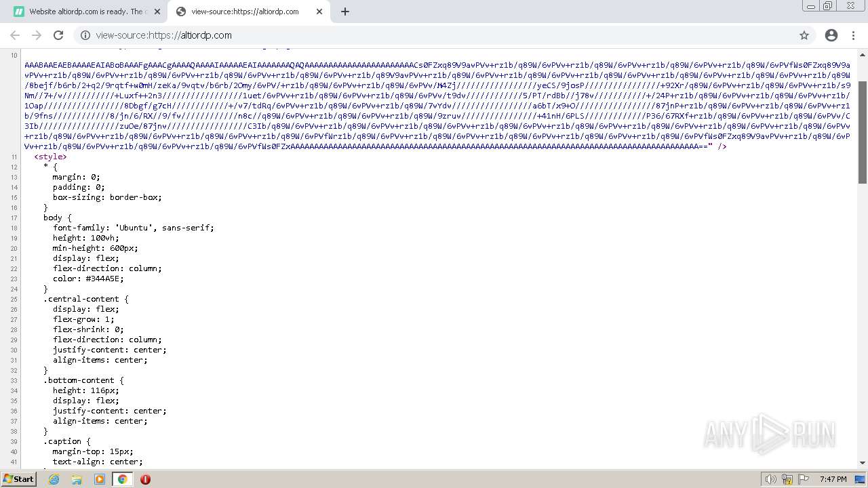
Task: Click 'flex-shrink: 0;' on line 28
Action: [x=88, y=329]
